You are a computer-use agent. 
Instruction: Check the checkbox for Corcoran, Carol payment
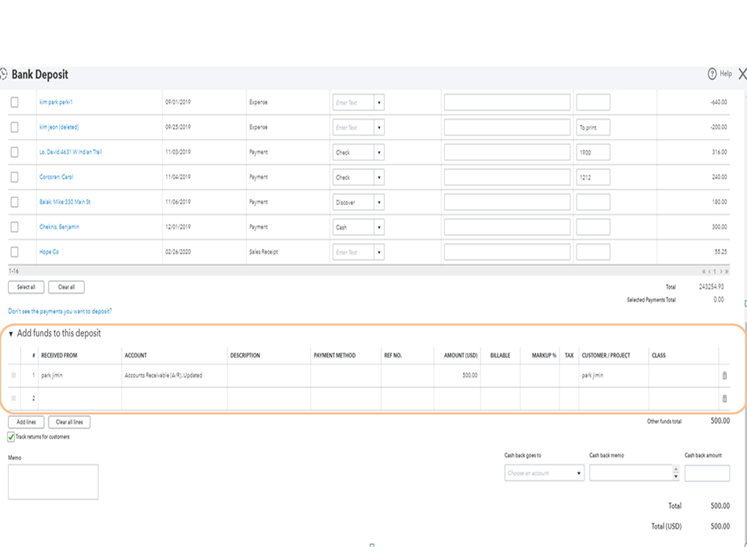(13, 176)
